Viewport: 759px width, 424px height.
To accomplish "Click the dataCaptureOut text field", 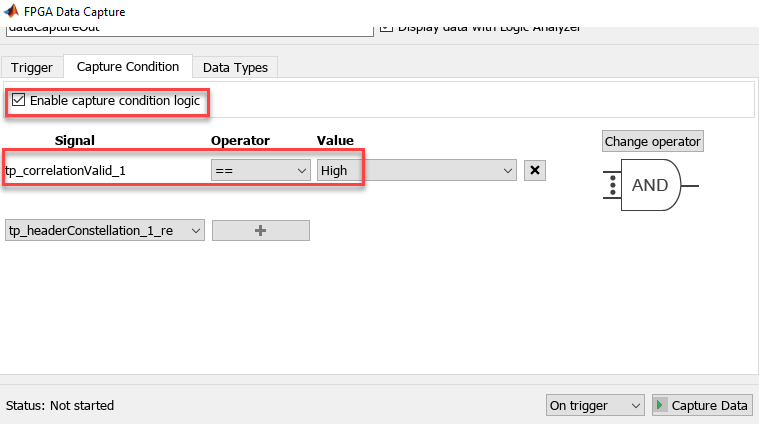I will (190, 30).
